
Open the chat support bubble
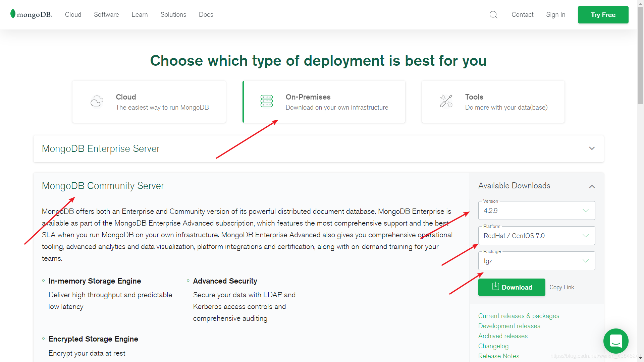[x=616, y=341]
